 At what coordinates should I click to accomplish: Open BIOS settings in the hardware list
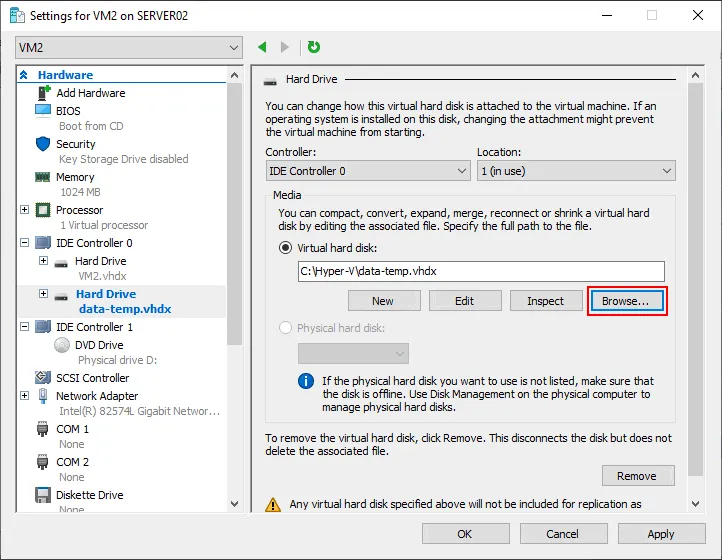pyautogui.click(x=68, y=111)
